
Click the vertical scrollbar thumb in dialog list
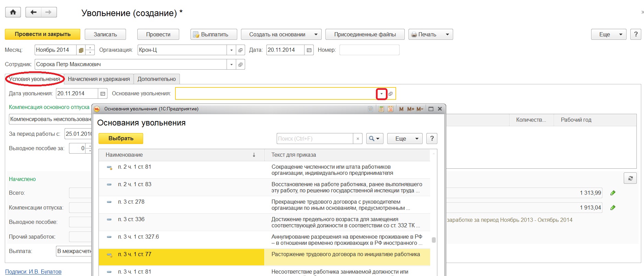click(x=434, y=240)
